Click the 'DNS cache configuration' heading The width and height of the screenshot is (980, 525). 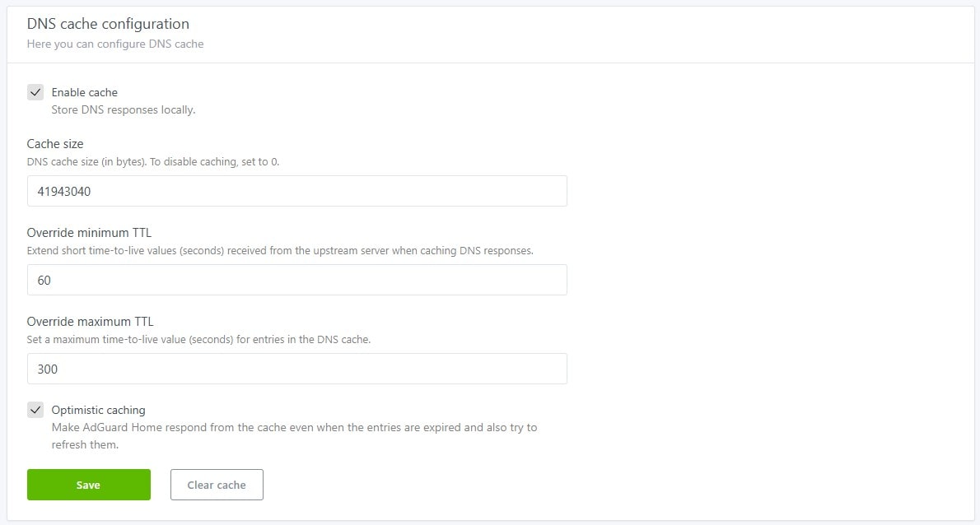click(x=108, y=24)
